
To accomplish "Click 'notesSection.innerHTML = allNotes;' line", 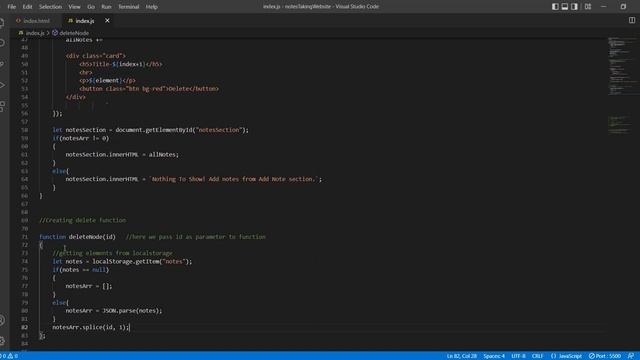I will [x=122, y=155].
